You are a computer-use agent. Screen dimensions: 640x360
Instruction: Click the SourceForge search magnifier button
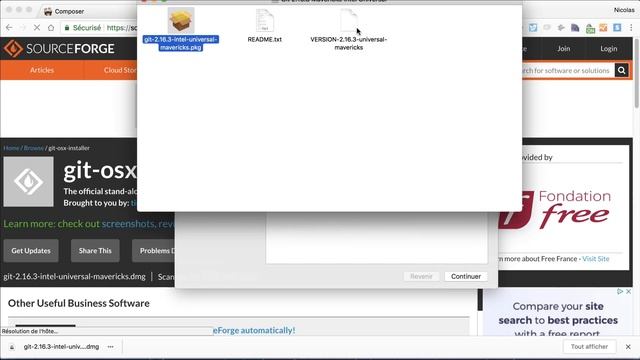(621, 70)
